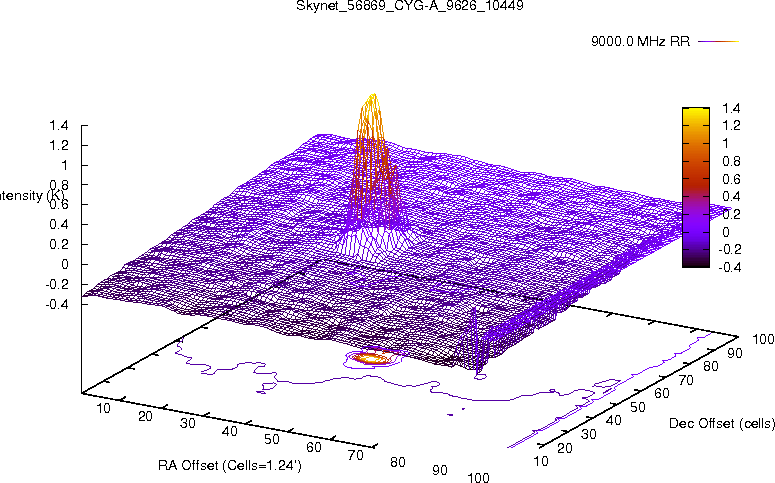775x483 pixels.
Task: Click intensity axis tick 1.4
Action: (58, 126)
